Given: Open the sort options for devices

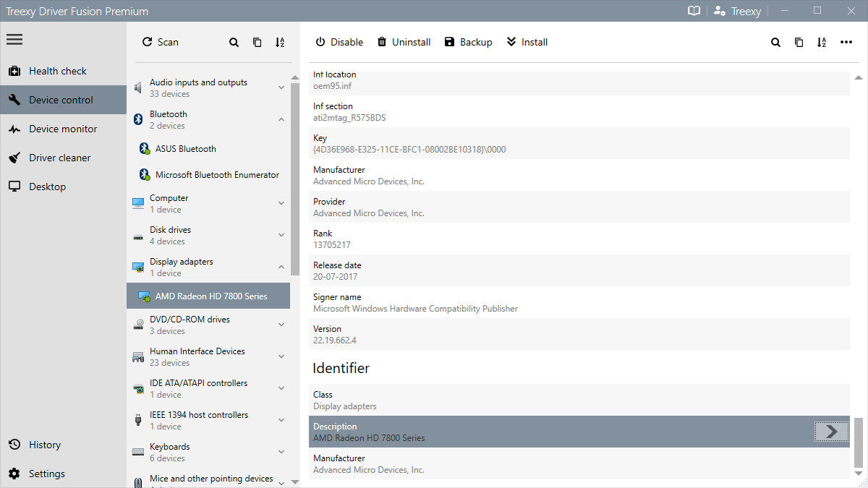Looking at the screenshot, I should coord(280,42).
